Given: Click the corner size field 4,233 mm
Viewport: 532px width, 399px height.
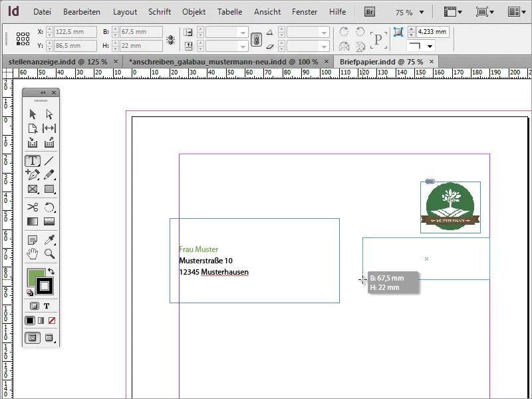Looking at the screenshot, I should click(433, 32).
